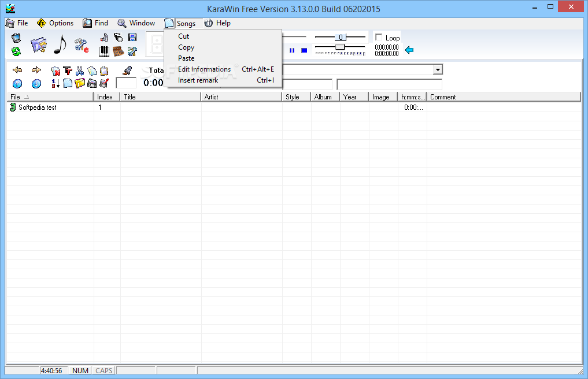Sort by the Title column header

pyautogui.click(x=161, y=97)
